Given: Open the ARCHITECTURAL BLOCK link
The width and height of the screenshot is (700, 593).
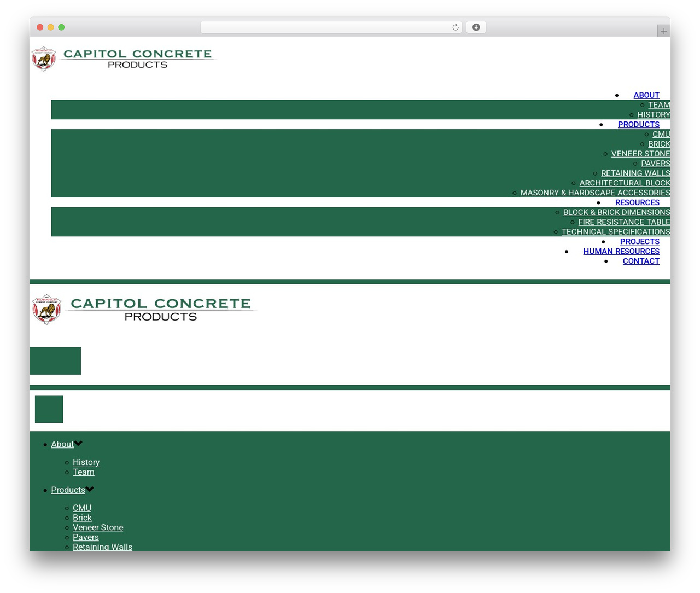Looking at the screenshot, I should pos(625,183).
